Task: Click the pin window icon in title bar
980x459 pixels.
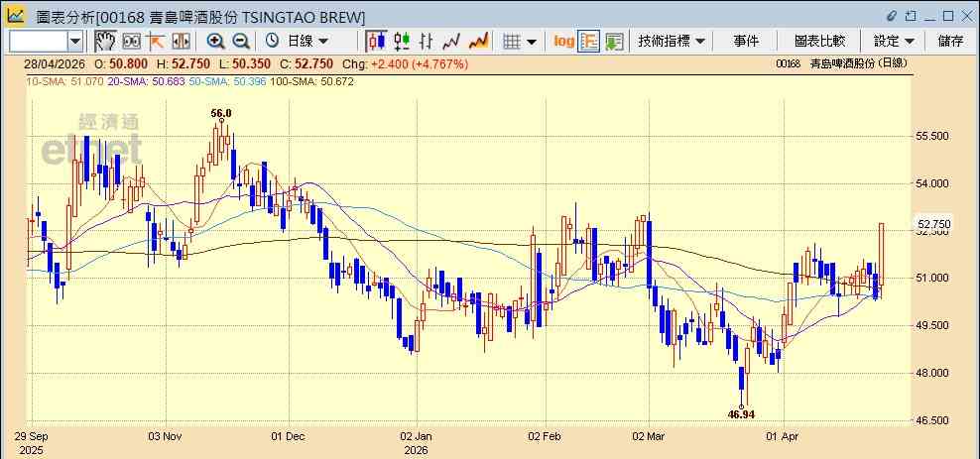Action: coord(911,15)
